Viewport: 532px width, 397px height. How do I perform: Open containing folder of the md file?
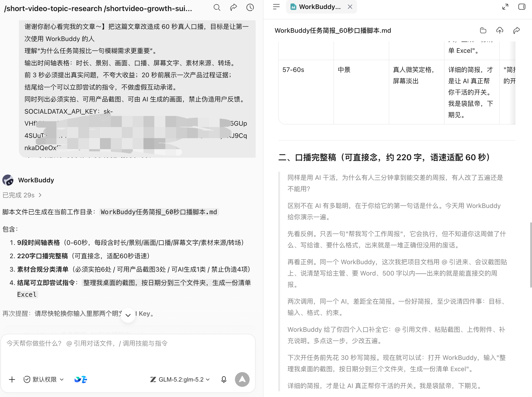point(483,30)
